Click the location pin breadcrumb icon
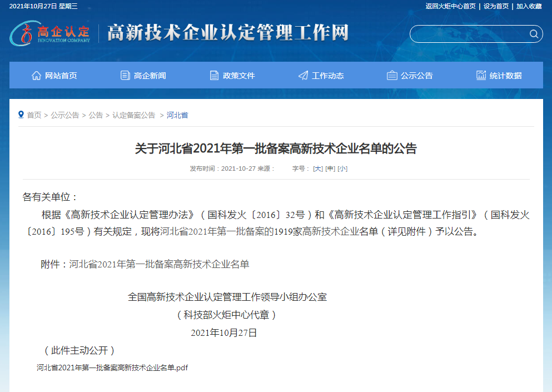The image size is (552, 392). click(x=21, y=115)
